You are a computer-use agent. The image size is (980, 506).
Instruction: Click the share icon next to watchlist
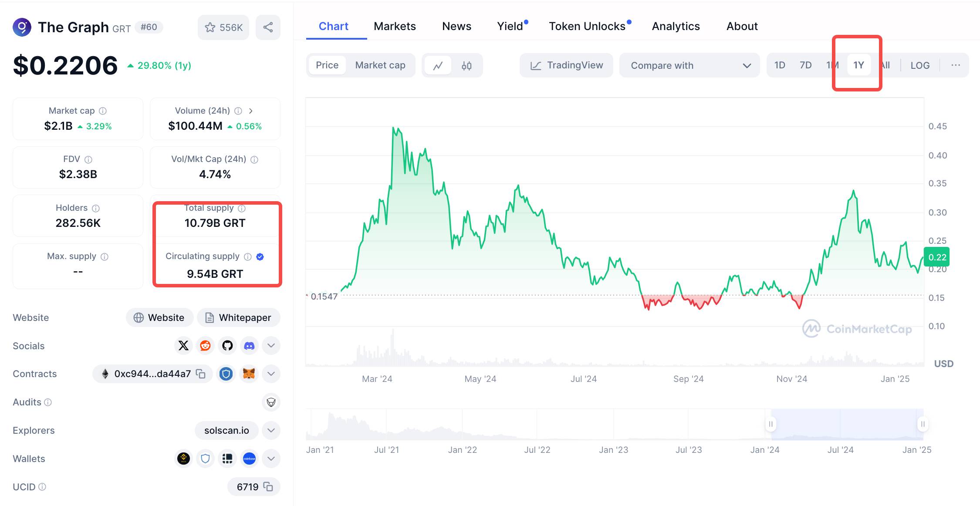[x=268, y=27]
